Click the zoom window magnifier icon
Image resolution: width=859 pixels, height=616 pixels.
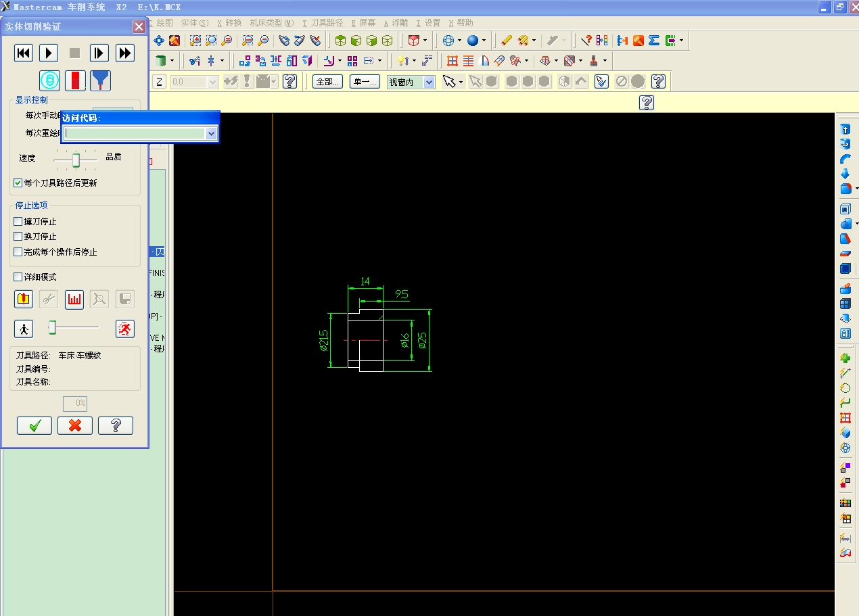click(195, 41)
